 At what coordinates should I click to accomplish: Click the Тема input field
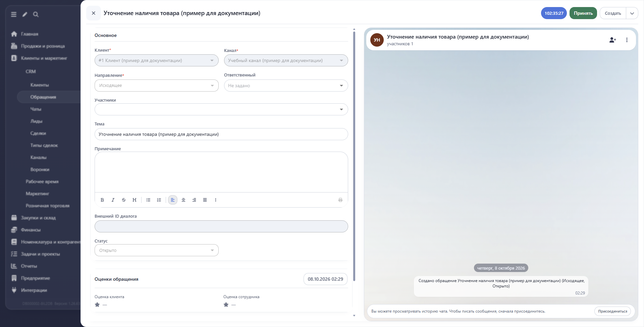point(221,134)
